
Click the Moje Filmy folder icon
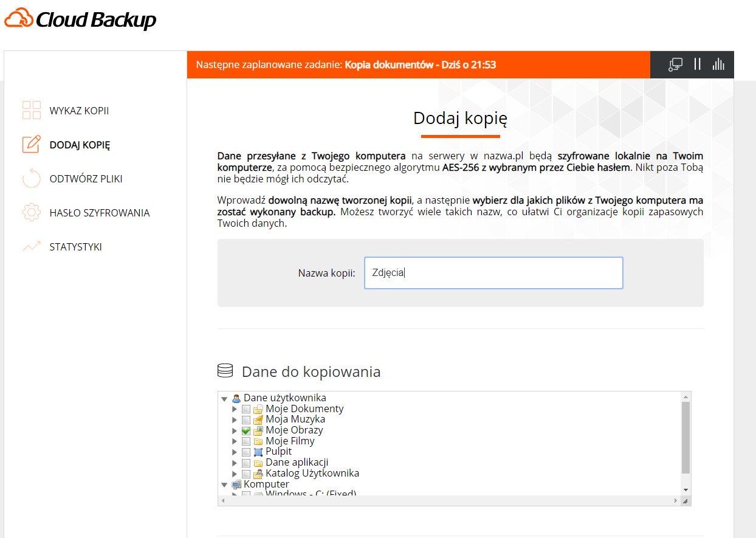258,441
